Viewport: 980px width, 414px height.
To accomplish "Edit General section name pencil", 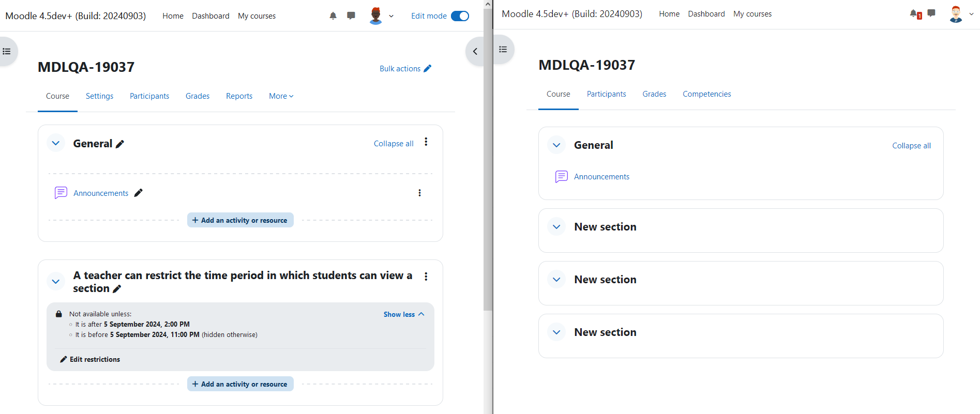I will click(x=120, y=144).
